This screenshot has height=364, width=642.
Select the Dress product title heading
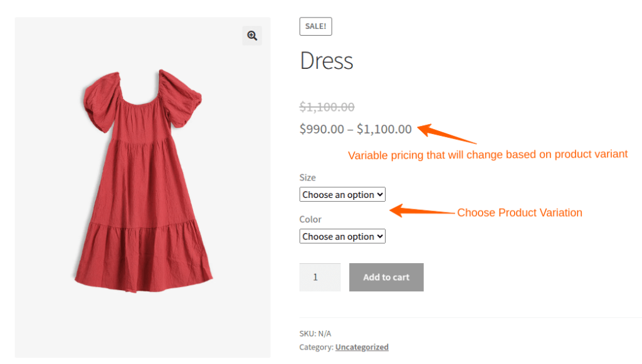326,61
